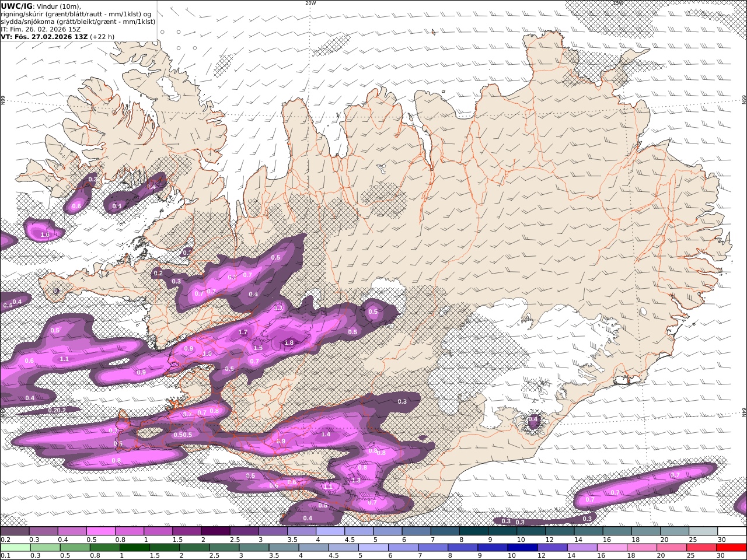Select the deep blue 10–12 swatch on the lower scale
Image resolution: width=747 pixels, height=560 pixels.
pos(522,548)
